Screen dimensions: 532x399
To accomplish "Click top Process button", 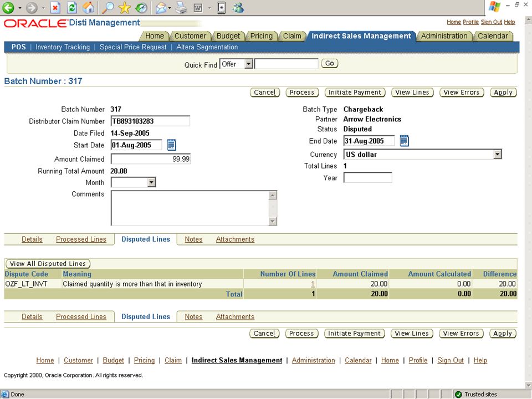I will point(302,93).
